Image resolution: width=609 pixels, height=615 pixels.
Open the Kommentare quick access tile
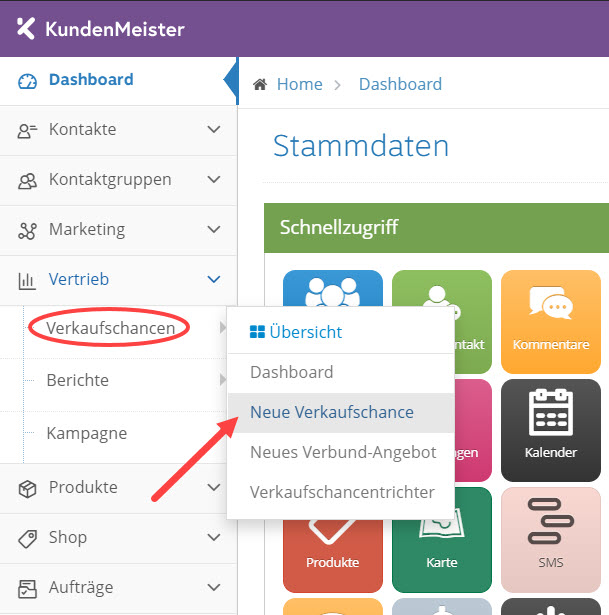[x=550, y=318]
